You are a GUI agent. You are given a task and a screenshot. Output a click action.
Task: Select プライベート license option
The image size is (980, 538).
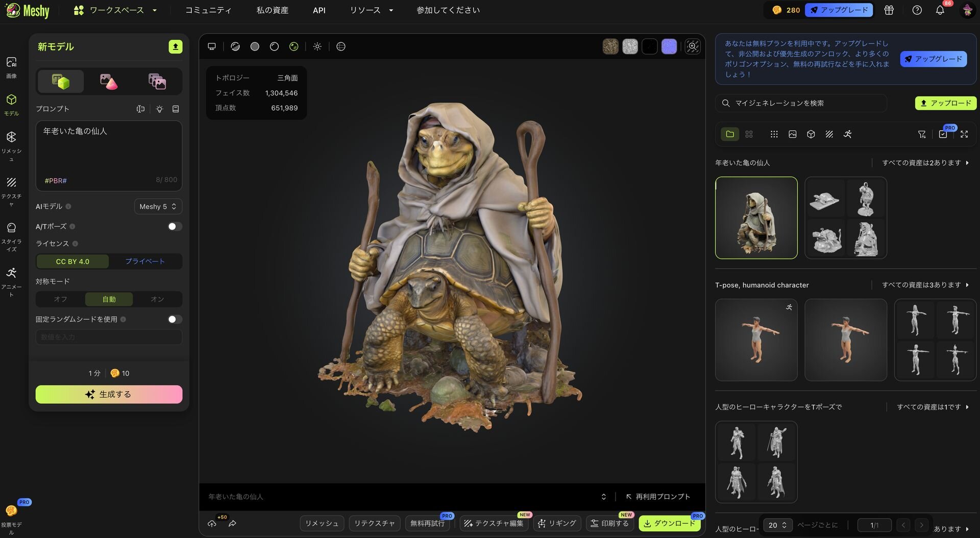145,262
